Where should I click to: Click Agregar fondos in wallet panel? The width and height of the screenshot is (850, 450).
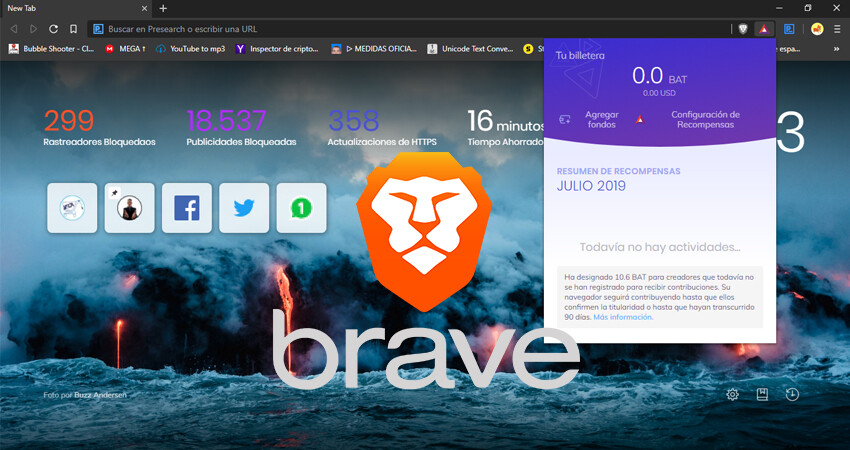(602, 119)
